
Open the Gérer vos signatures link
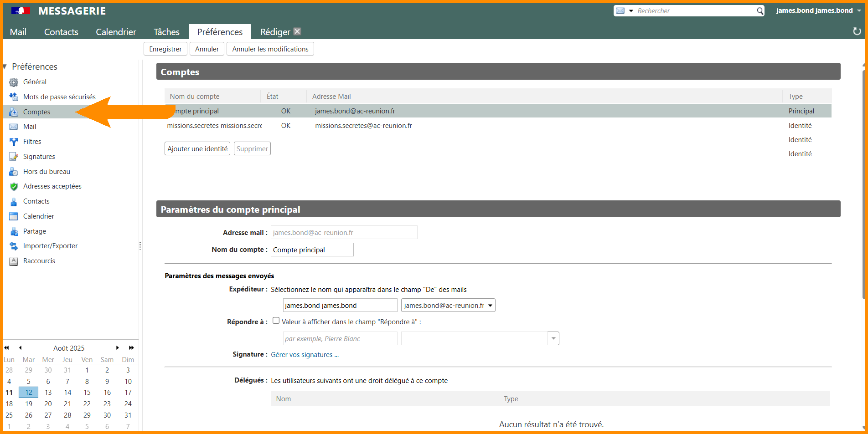click(305, 355)
